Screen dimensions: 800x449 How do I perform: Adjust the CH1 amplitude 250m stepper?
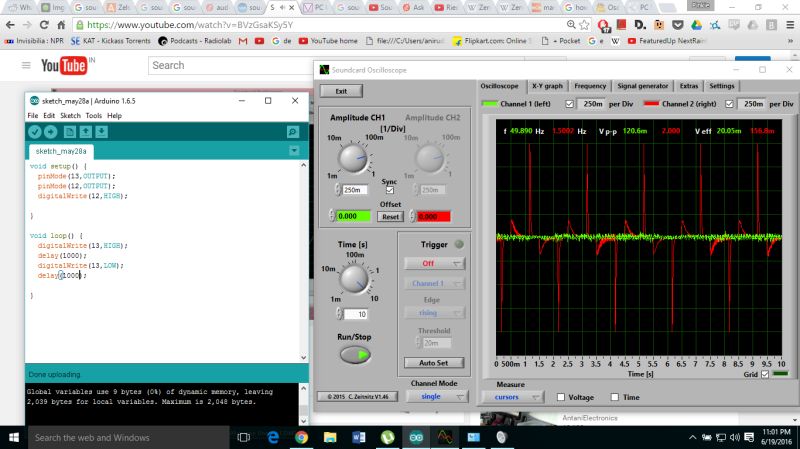(x=338, y=190)
